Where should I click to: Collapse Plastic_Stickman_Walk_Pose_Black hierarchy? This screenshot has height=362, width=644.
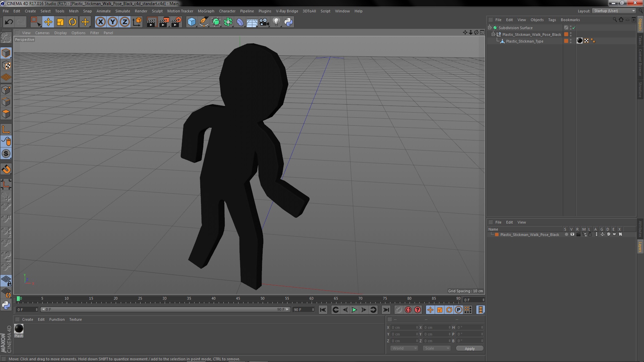coord(493,35)
